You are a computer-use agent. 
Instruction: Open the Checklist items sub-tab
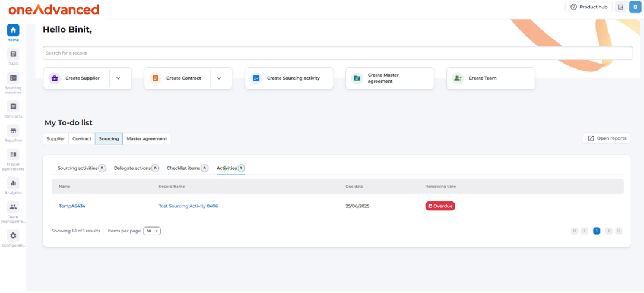pyautogui.click(x=188, y=168)
